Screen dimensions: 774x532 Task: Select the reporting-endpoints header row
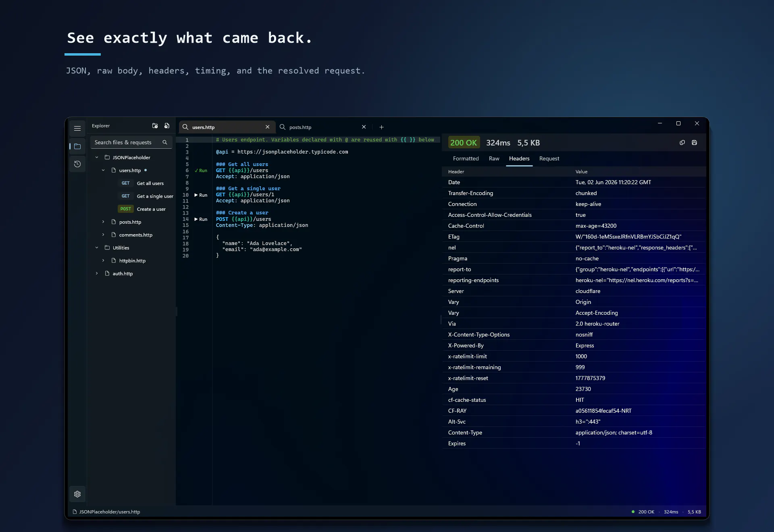574,281
